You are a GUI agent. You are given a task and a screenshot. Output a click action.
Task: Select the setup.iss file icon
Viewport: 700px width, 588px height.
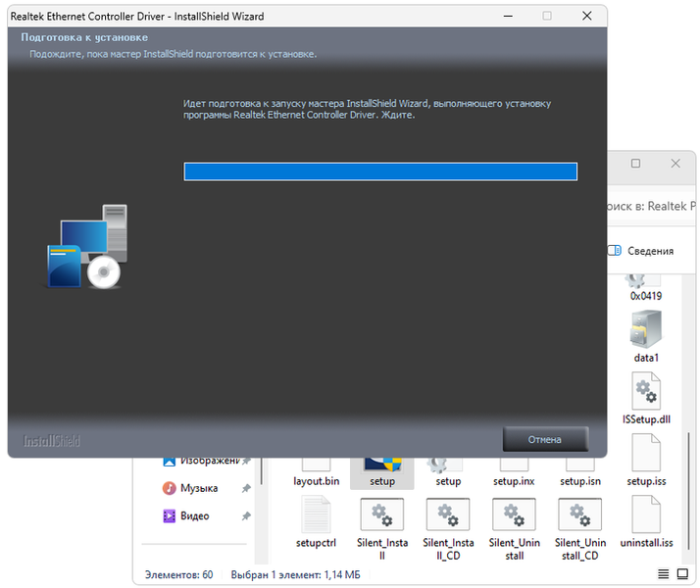[646, 453]
